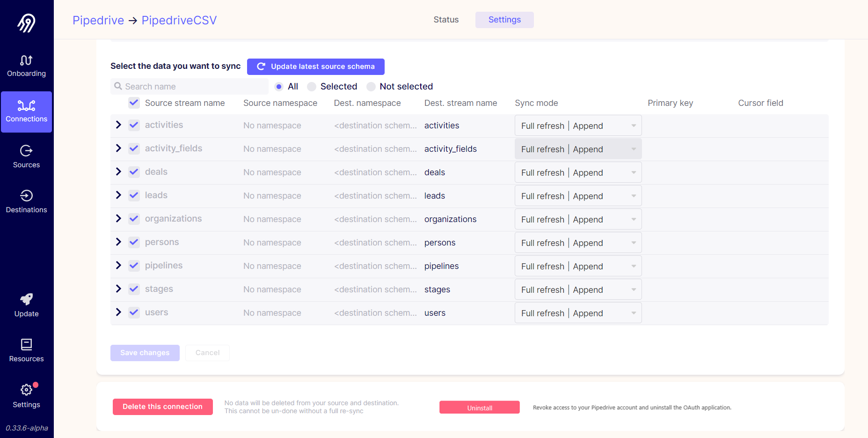This screenshot has height=438, width=868.
Task: Expand the pipelines stream row
Action: point(118,266)
